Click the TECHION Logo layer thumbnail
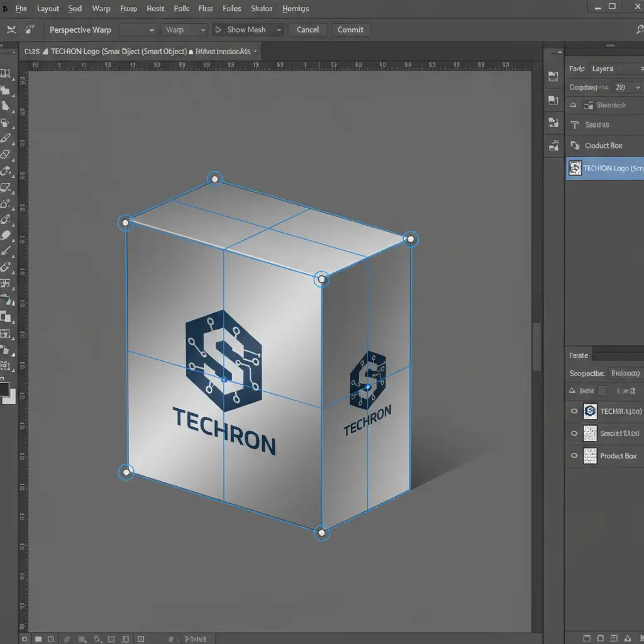 click(575, 168)
